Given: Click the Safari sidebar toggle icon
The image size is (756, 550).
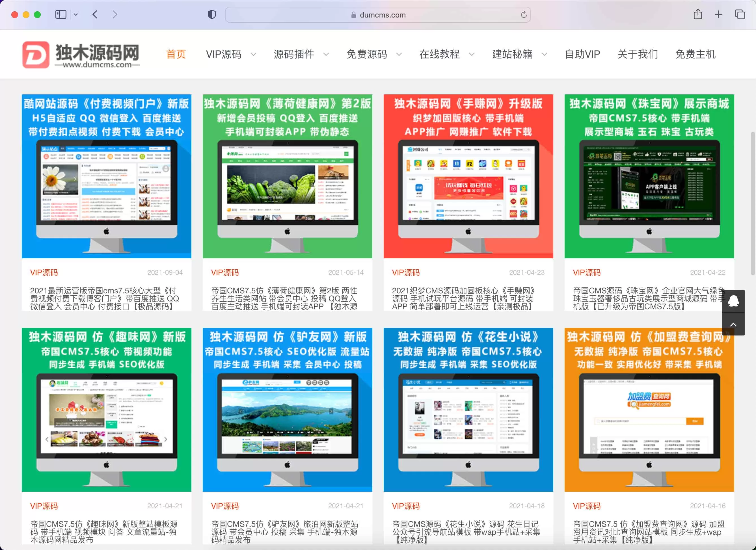Looking at the screenshot, I should tap(61, 15).
